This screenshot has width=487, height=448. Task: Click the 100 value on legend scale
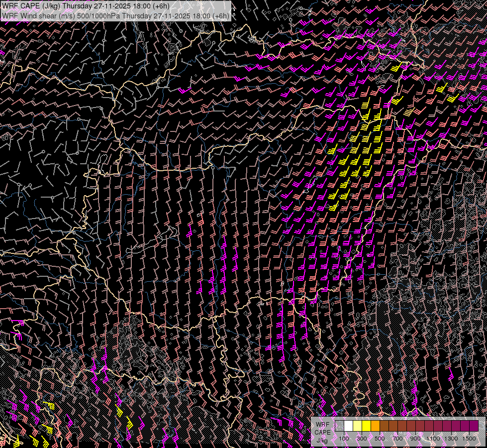click(x=344, y=438)
